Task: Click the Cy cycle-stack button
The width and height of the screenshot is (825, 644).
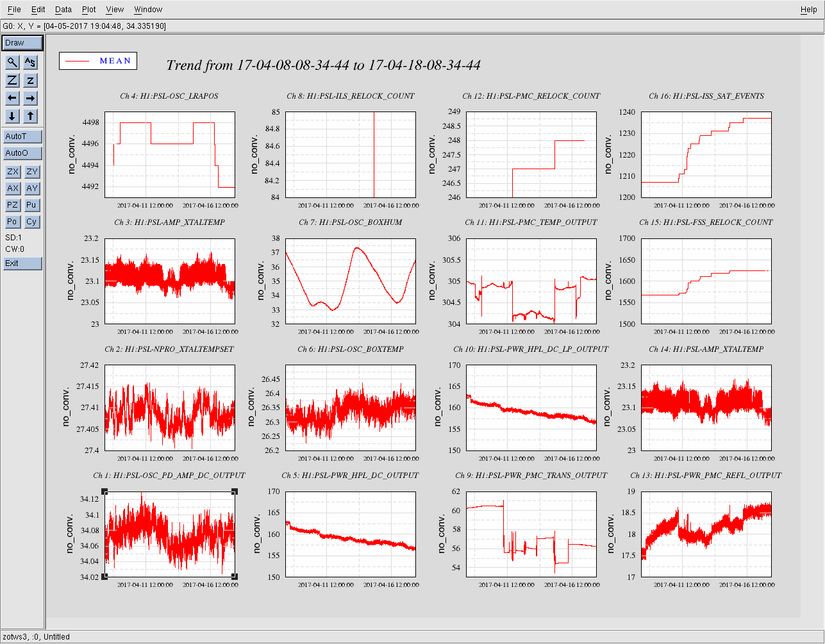Action: [31, 222]
